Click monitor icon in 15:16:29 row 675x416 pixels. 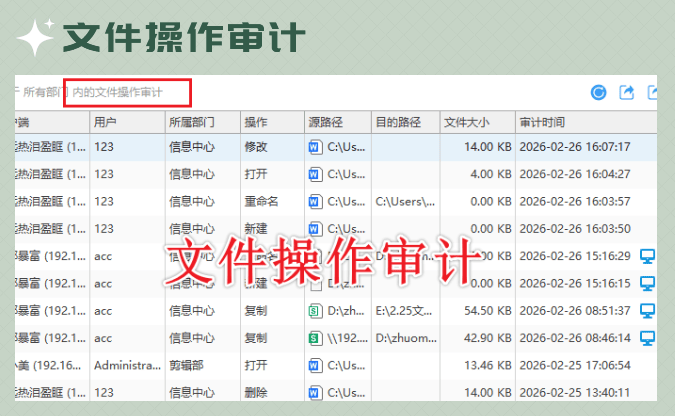647,256
